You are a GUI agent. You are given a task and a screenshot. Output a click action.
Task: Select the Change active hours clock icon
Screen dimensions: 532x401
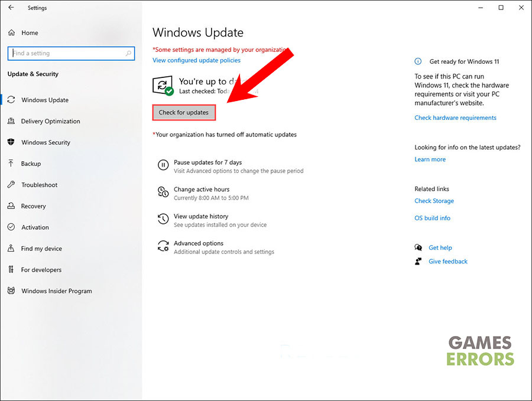[163, 192]
